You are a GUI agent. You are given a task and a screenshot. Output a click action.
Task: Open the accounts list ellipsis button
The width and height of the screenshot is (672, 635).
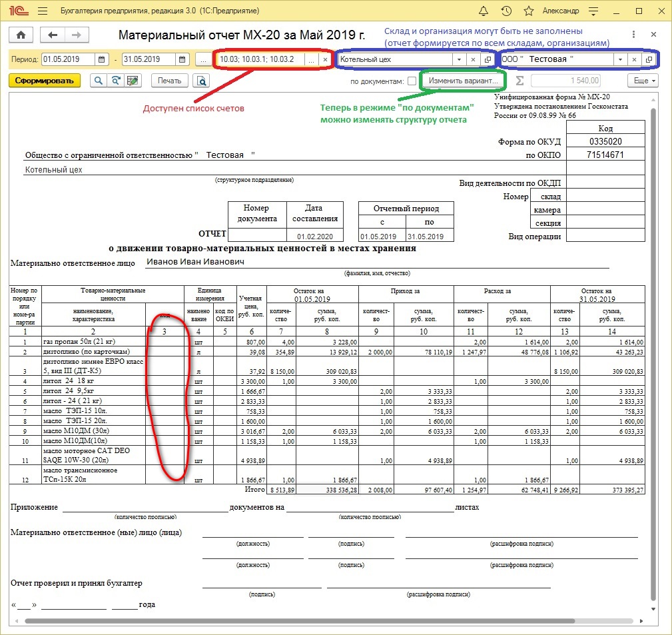(312, 59)
